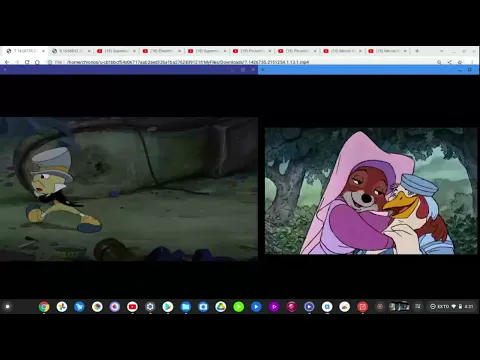The height and width of the screenshot is (360, 480).
Task: Open the status tray showing time 4:31
Action: click(x=452, y=306)
